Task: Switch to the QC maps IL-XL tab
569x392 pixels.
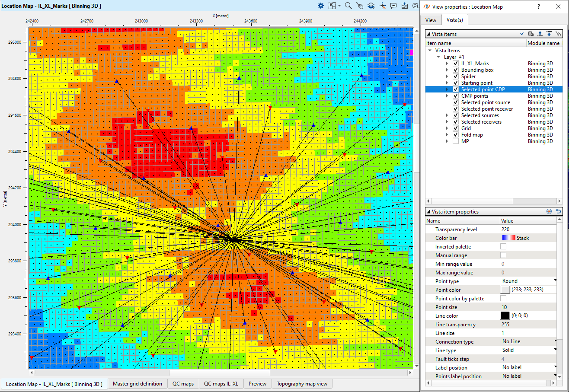Action: 221,384
